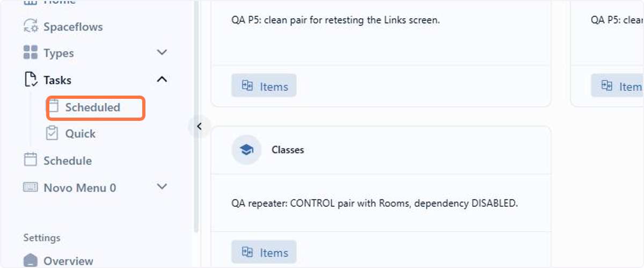Click the Novo Menu 0 keyboard icon
The width and height of the screenshot is (644, 268).
pos(31,187)
